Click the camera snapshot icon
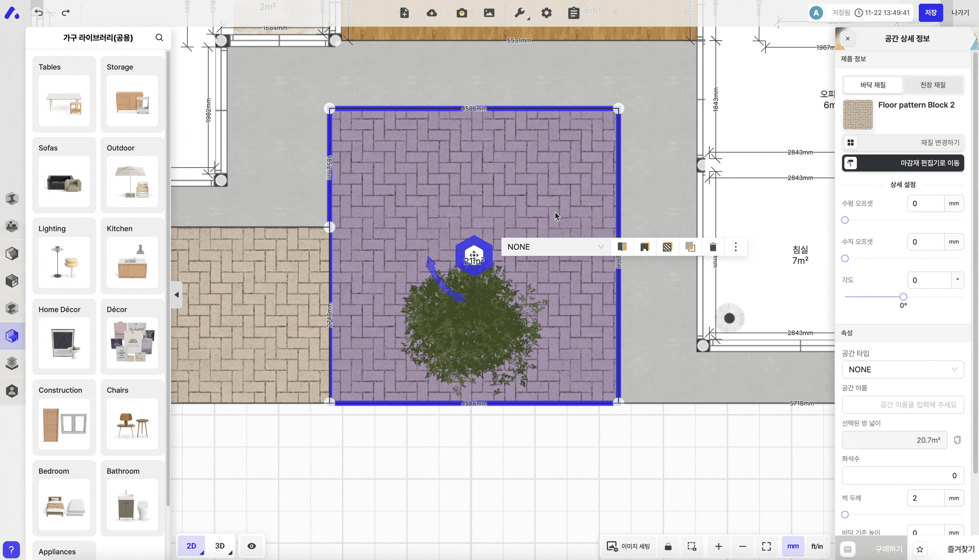 [x=461, y=13]
